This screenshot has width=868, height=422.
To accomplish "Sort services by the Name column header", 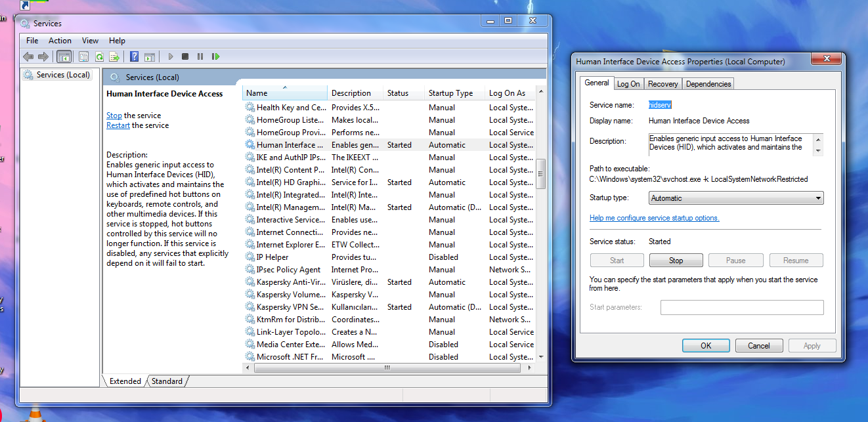I will (284, 93).
